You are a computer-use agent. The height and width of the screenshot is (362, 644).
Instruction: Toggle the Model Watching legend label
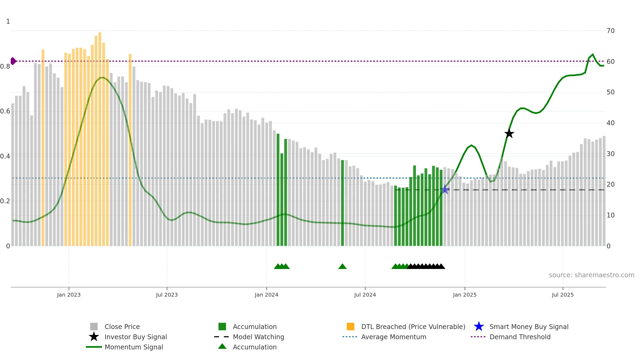[x=258, y=337]
